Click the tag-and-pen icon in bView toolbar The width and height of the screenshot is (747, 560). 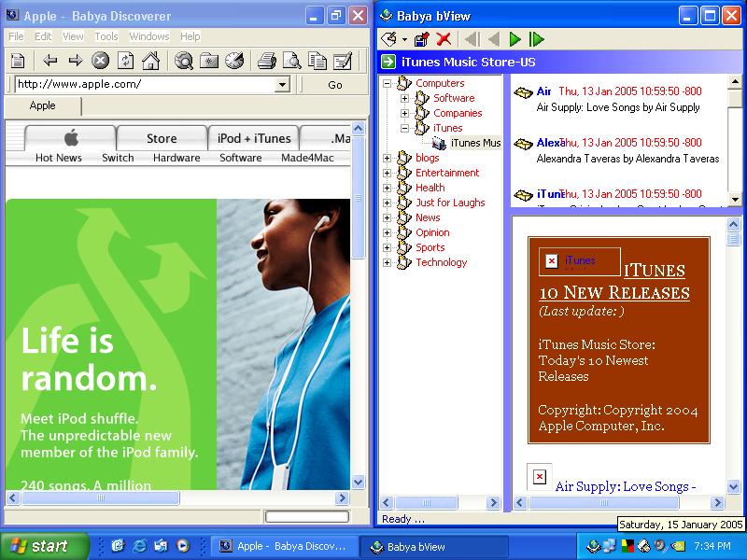coord(389,39)
